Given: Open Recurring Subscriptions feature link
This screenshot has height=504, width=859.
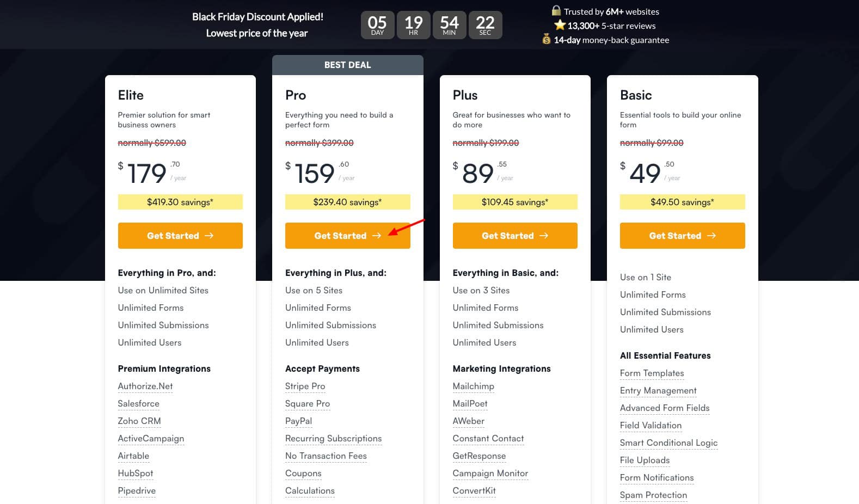Looking at the screenshot, I should [x=333, y=438].
